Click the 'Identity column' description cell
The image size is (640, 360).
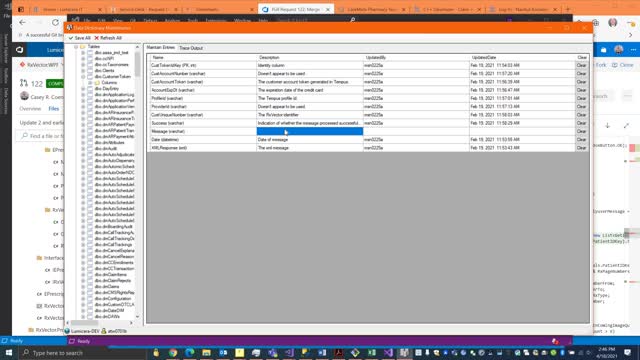309,65
